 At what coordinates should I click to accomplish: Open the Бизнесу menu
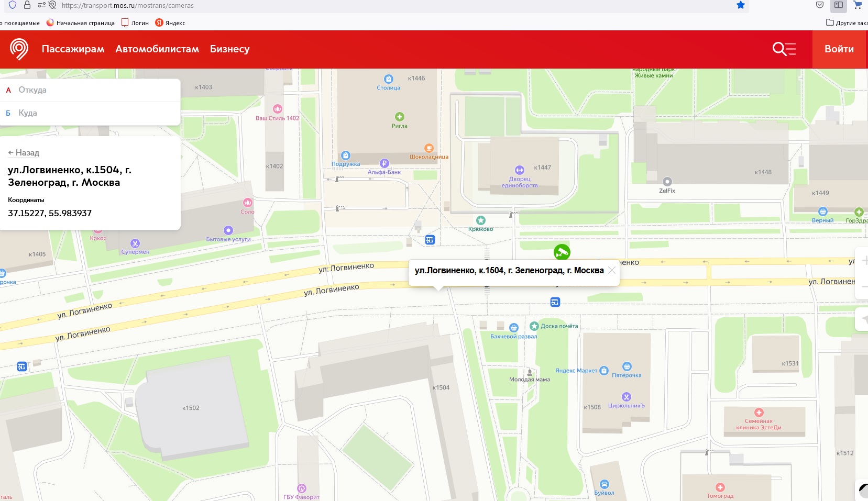tap(229, 49)
